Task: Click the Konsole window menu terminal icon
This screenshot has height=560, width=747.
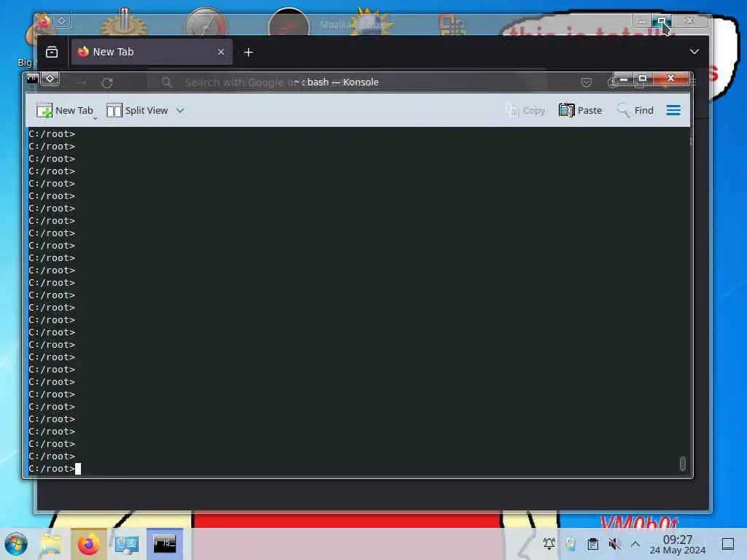Action: coord(32,79)
